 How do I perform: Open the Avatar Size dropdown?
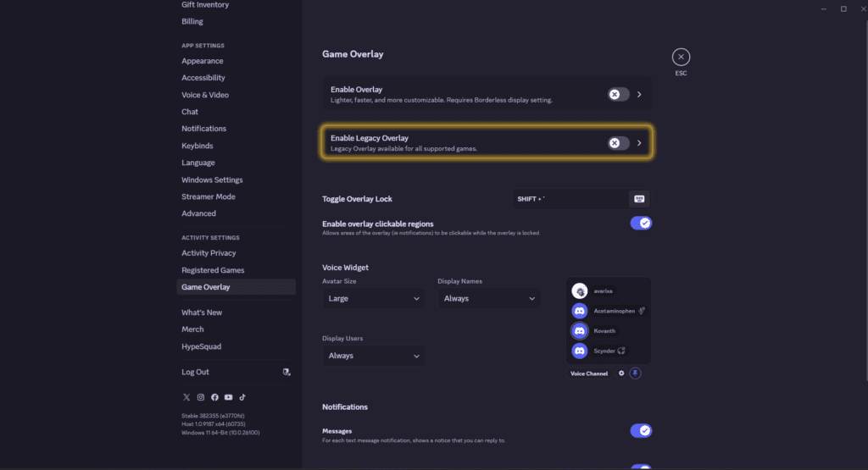point(373,298)
